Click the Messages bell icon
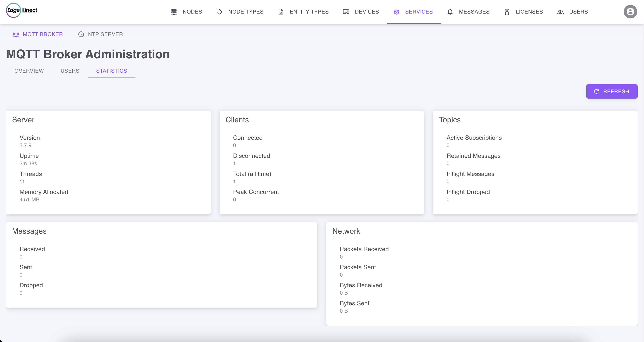This screenshot has width=644, height=342. coord(450,12)
